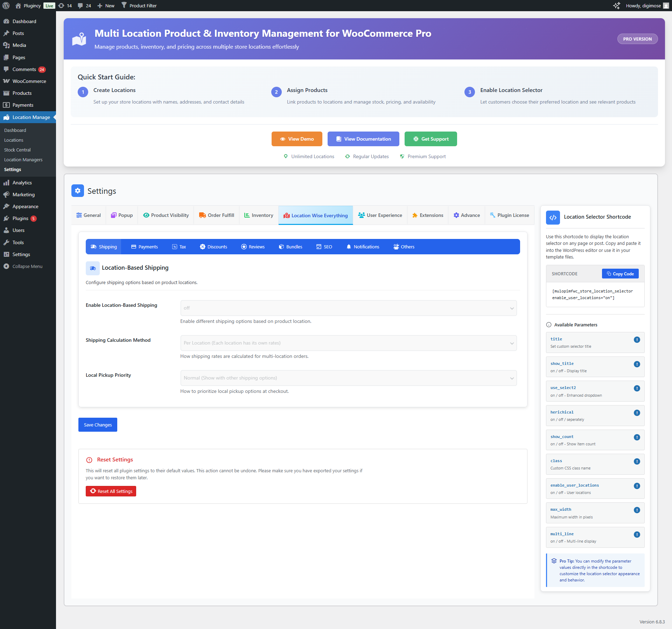Open AI sparkle icon in admin bar
Viewport: 672px width, 629px height.
point(616,6)
